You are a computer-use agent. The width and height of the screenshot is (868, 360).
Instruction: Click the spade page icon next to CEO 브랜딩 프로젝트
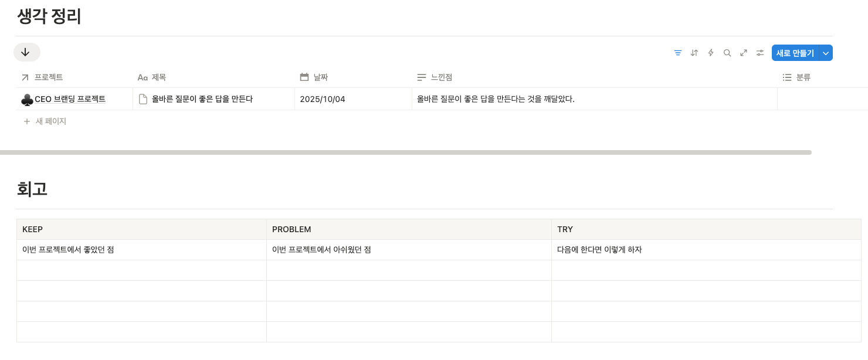point(26,99)
